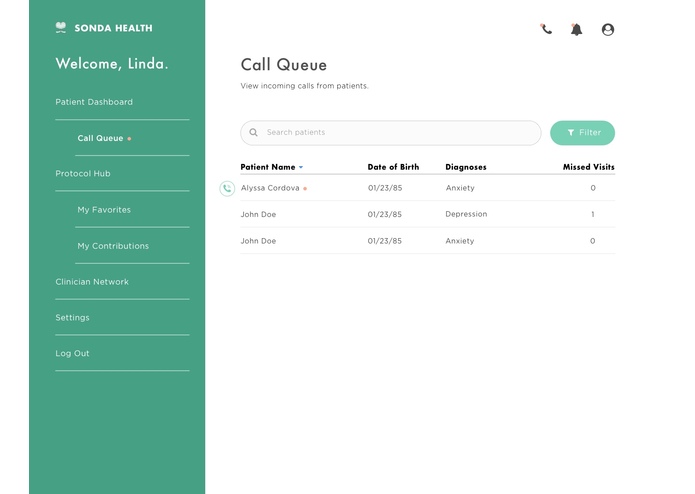Click Log Out in sidebar

72,354
